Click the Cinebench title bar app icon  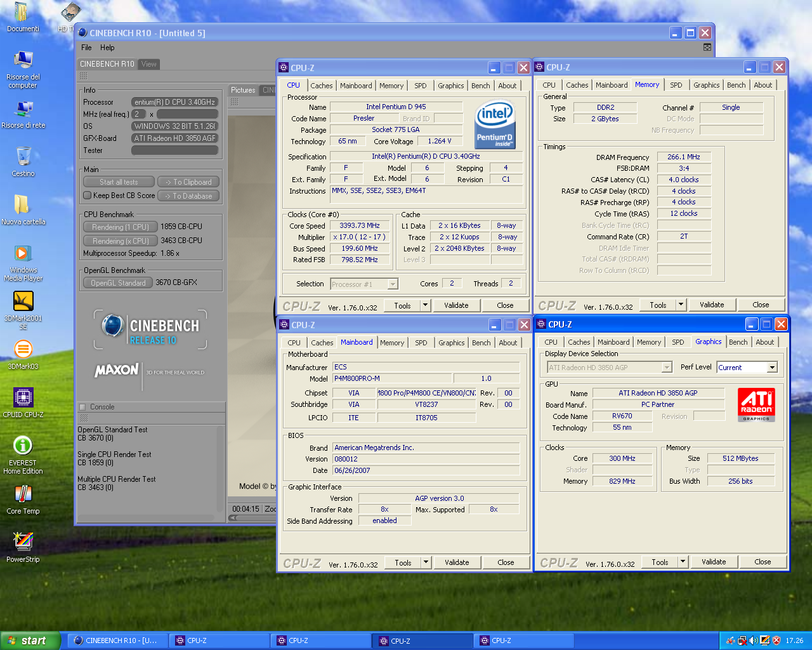tap(82, 32)
